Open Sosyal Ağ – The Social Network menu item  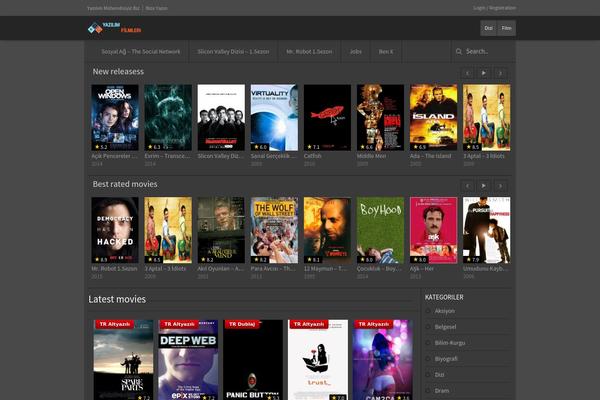[140, 51]
